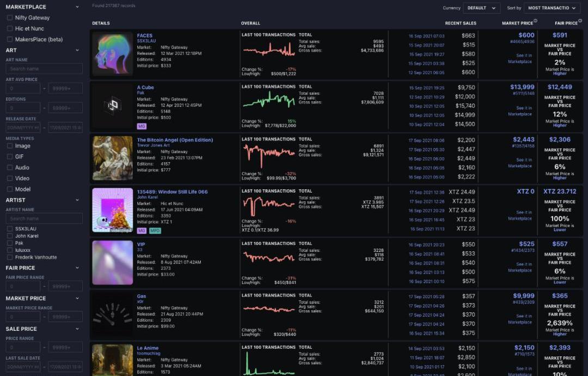Click the Last Sale Date start field
This screenshot has height=376, width=588.
(23, 367)
